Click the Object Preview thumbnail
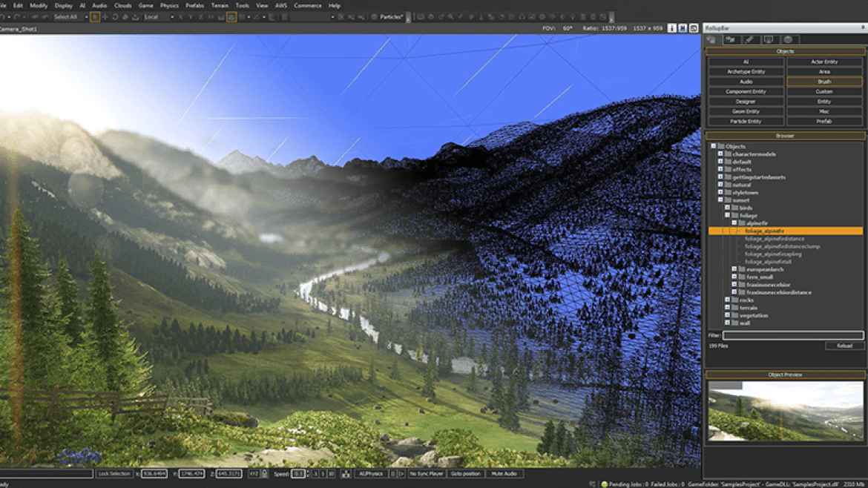The width and height of the screenshot is (868, 488). tap(785, 411)
